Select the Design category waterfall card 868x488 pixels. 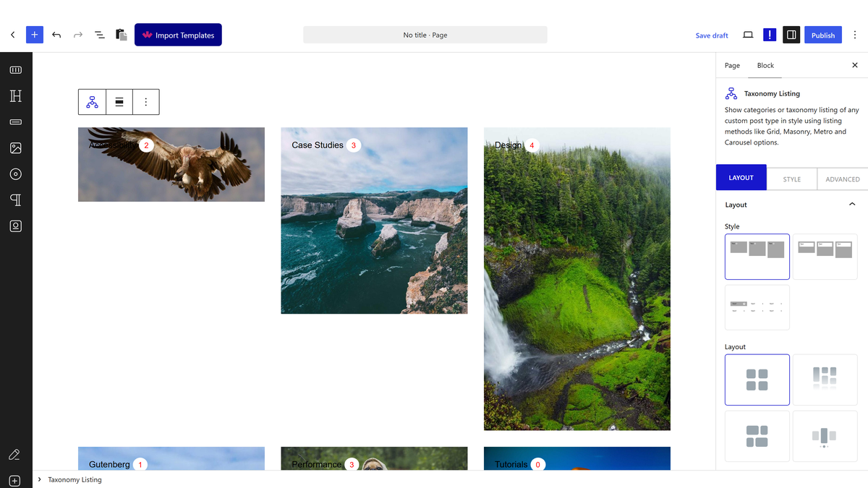tap(577, 279)
